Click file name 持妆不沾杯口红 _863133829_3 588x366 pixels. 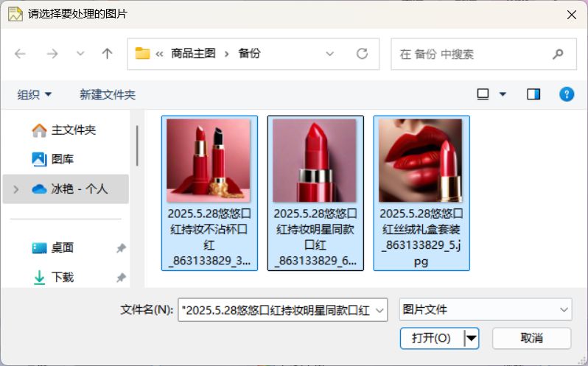pyautogui.click(x=209, y=237)
